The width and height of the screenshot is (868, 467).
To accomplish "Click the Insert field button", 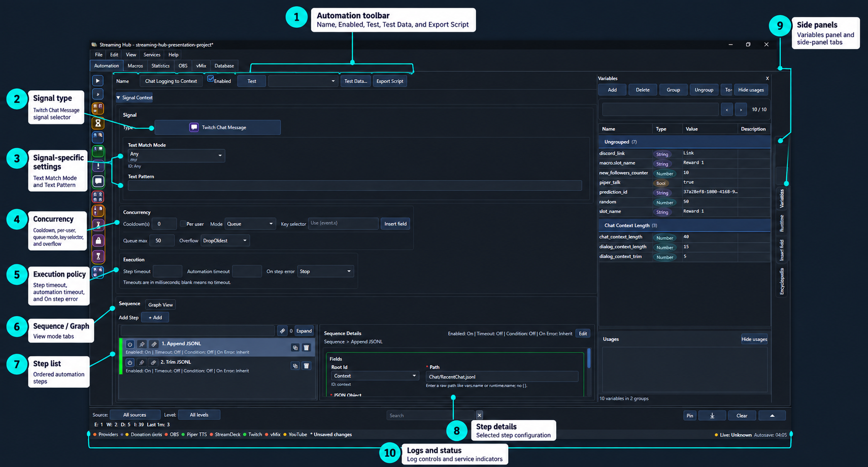I will pyautogui.click(x=395, y=224).
